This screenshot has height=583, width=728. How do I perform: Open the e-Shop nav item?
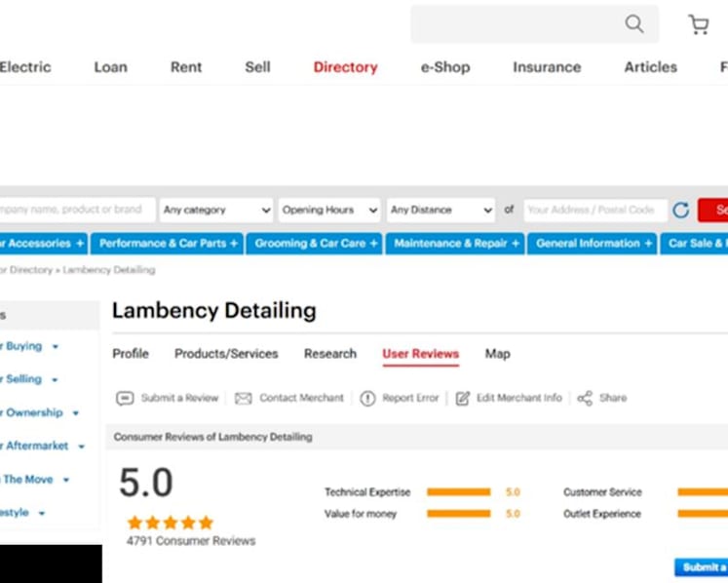tap(445, 67)
